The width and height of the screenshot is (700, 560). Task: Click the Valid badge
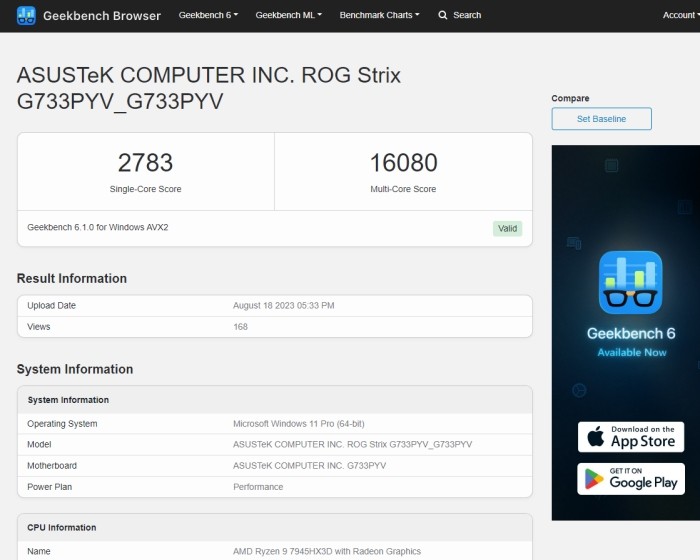coord(507,229)
